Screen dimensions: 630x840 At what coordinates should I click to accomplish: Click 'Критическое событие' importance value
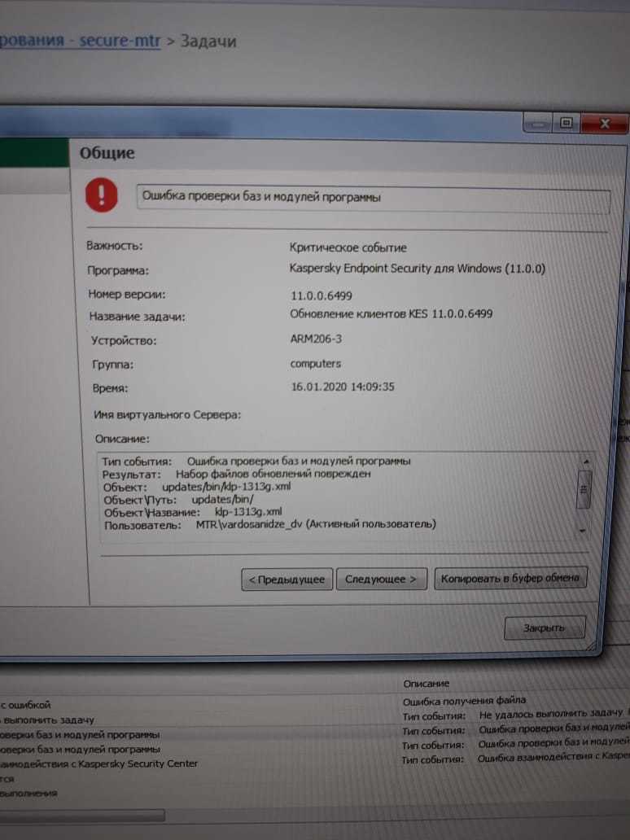[x=348, y=247]
